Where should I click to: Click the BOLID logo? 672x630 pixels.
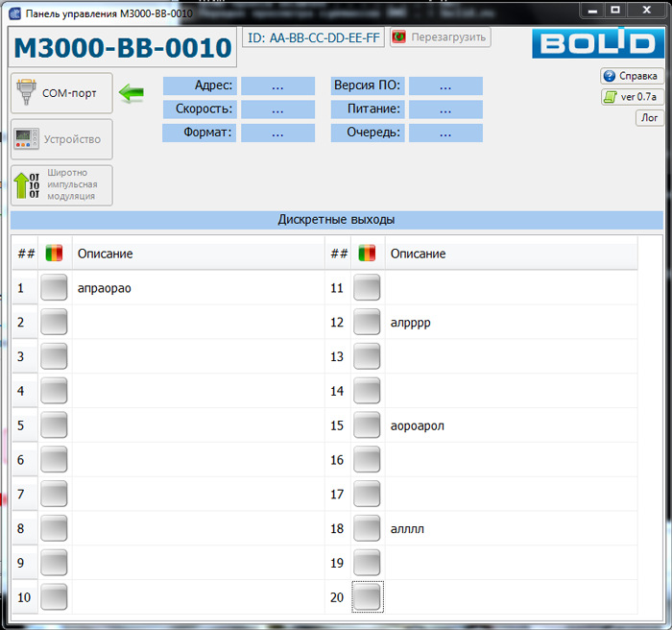593,44
